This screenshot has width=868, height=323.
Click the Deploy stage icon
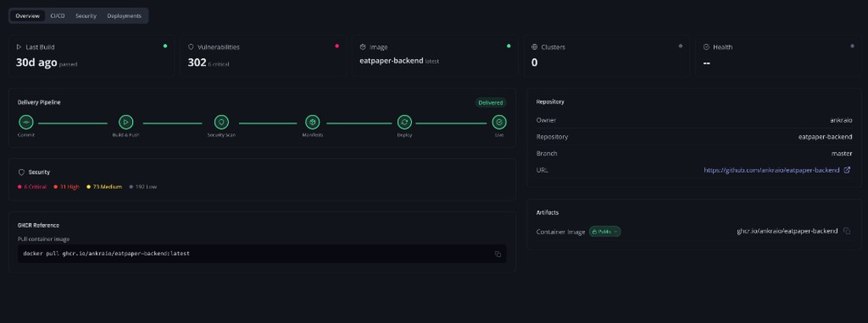(x=404, y=123)
